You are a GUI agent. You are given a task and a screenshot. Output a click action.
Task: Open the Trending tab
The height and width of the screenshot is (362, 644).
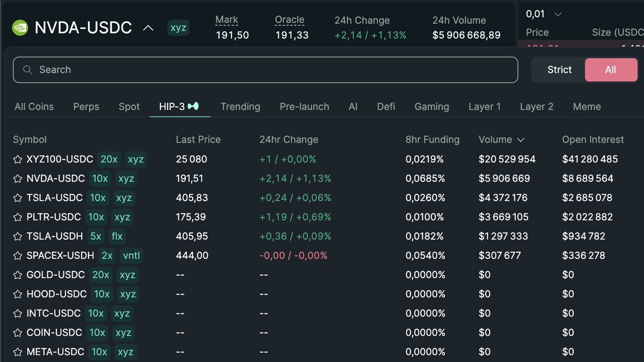pyautogui.click(x=240, y=107)
